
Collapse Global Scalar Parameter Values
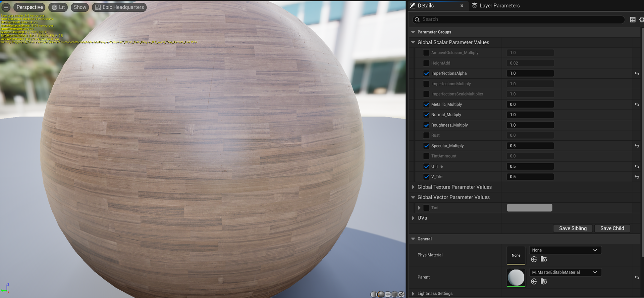pyautogui.click(x=413, y=42)
